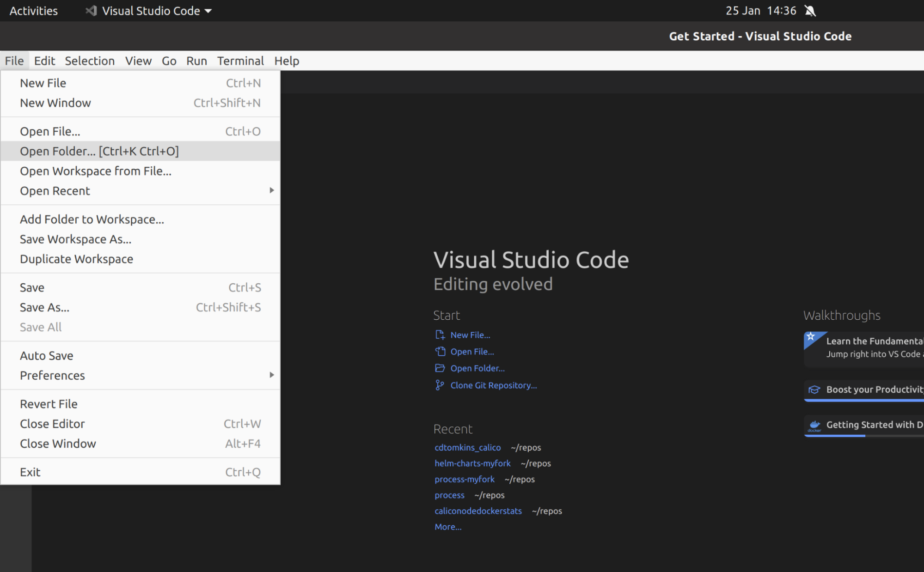Screen dimensions: 924x572
Task: Click the graduation cap icon on Boost your Productivity
Action: point(814,390)
